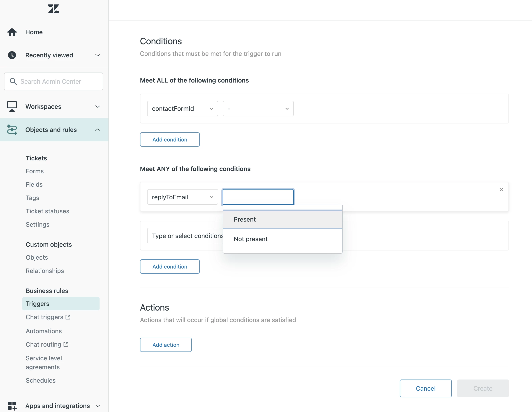
Task: Open the dash operator dropdown
Action: (x=258, y=109)
